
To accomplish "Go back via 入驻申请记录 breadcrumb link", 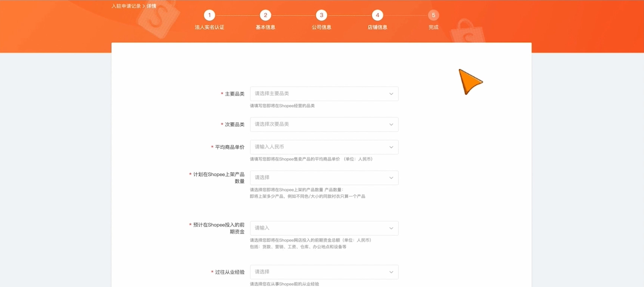I will pos(126,6).
